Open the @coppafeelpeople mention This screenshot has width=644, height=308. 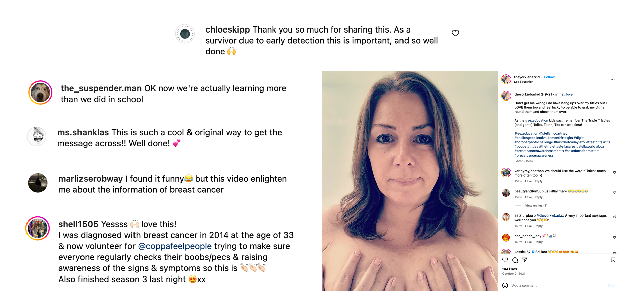point(175,246)
